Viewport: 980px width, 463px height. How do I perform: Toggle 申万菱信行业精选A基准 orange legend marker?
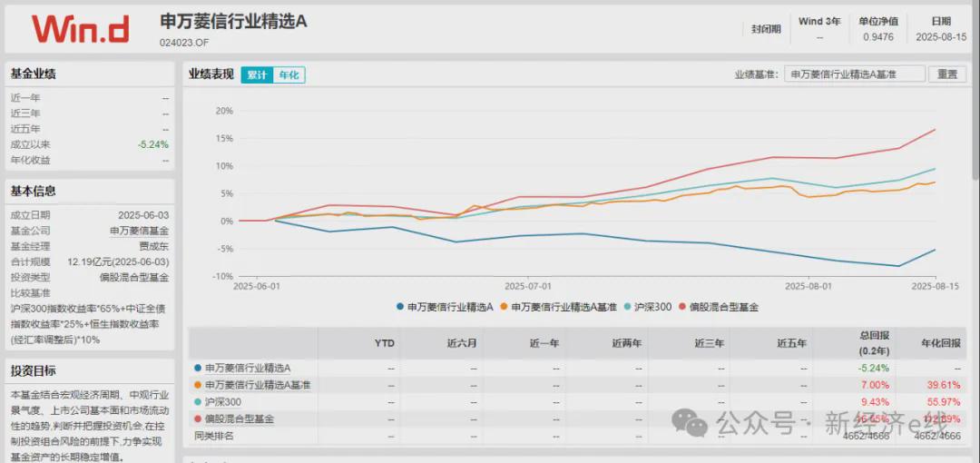pos(503,307)
